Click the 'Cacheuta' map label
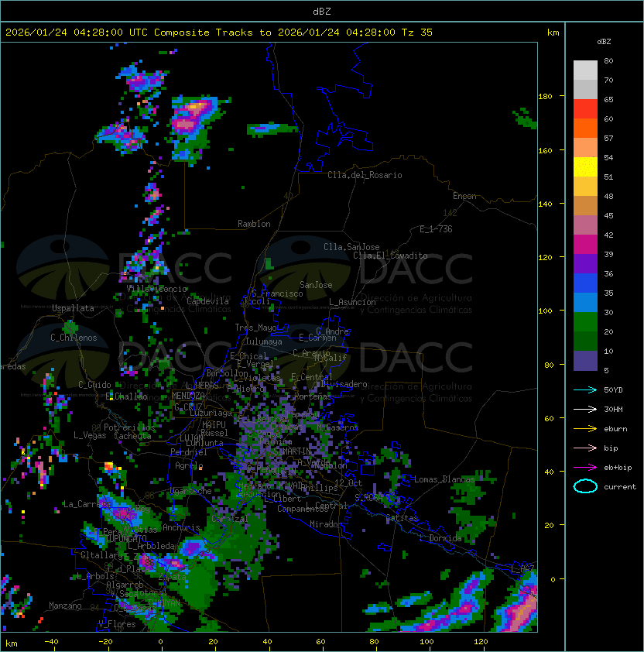 tap(132, 436)
